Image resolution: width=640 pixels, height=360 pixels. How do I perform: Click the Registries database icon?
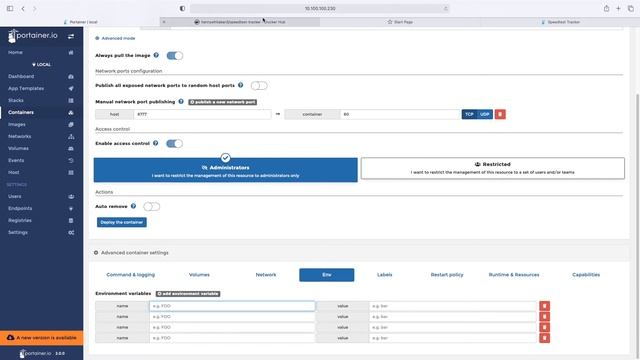click(x=71, y=220)
